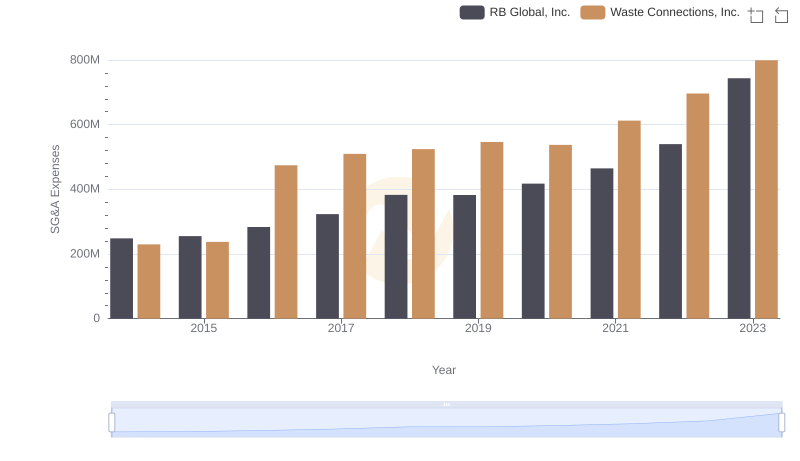This screenshot has height=461, width=800.
Task: Click the Year axis title
Action: coord(444,370)
